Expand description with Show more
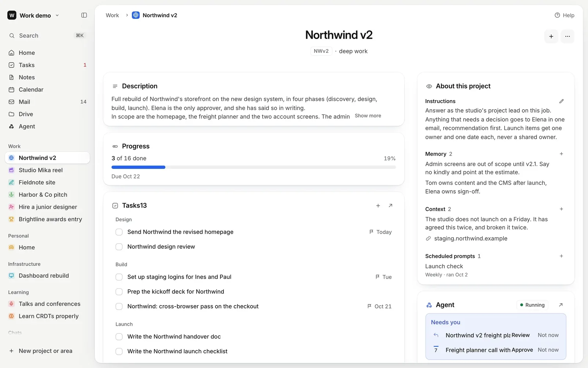 click(368, 116)
